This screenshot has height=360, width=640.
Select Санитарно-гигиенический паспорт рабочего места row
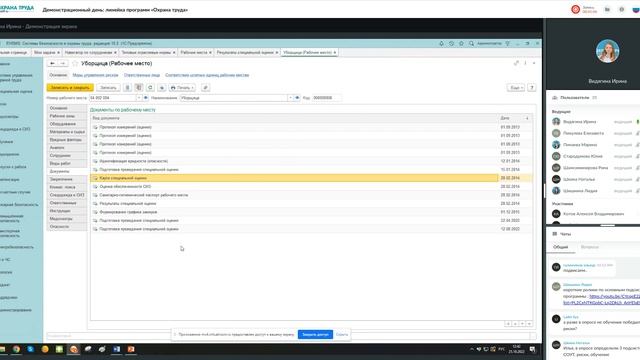(x=311, y=195)
